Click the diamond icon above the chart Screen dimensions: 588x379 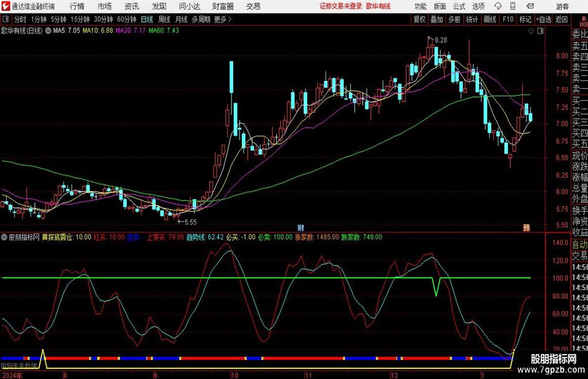[531, 30]
